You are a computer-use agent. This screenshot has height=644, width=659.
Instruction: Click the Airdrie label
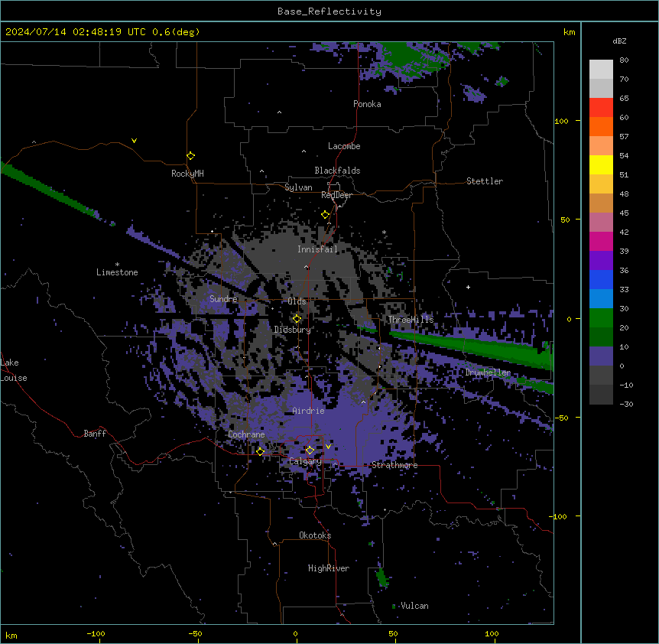click(309, 411)
